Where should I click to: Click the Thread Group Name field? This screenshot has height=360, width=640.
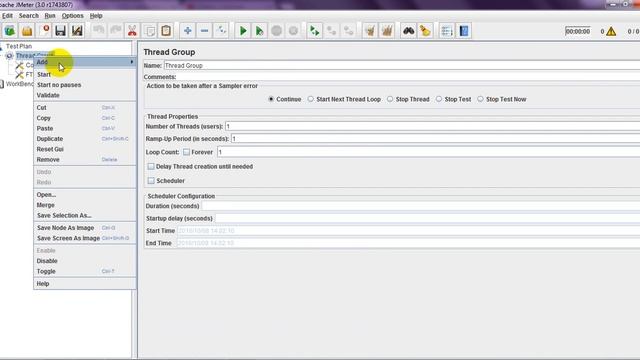tap(402, 65)
